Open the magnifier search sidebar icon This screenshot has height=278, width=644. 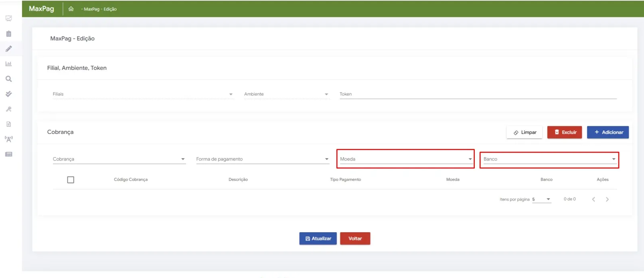(8, 79)
